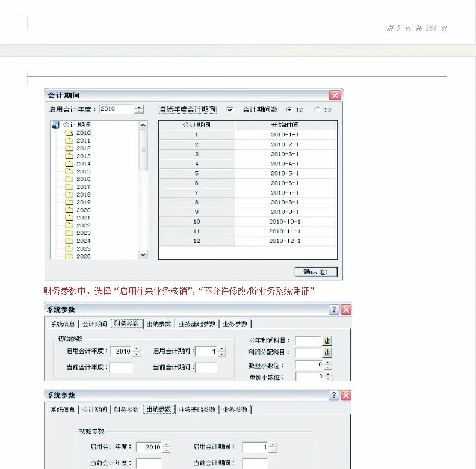Open 系统信息 tab in lower 系统参数 dialog
This screenshot has width=476, height=469.
pos(63,409)
